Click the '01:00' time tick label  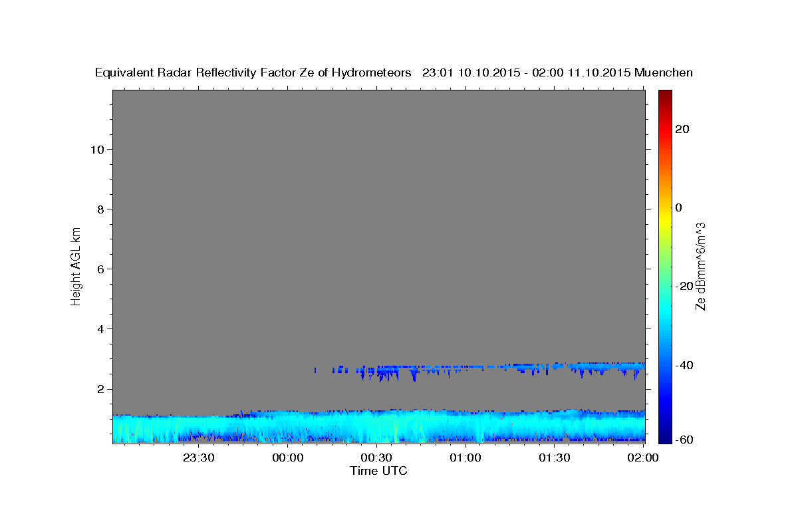(465, 458)
